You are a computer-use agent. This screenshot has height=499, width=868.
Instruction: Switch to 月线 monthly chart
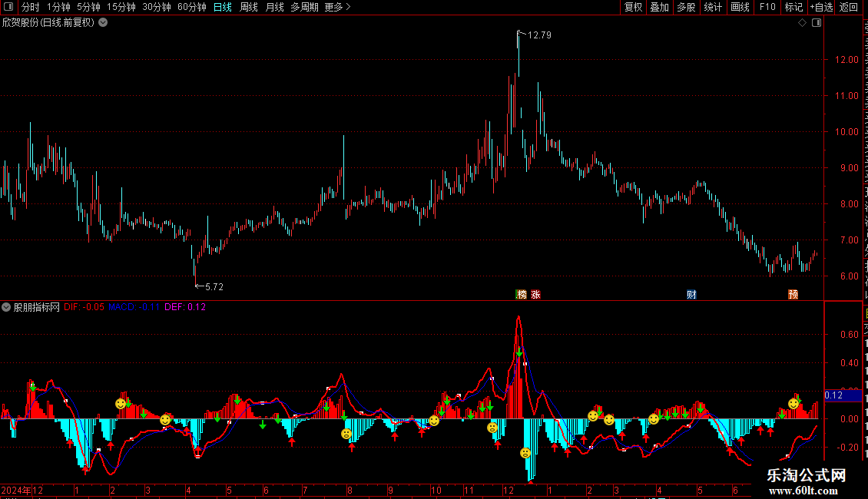tap(274, 7)
